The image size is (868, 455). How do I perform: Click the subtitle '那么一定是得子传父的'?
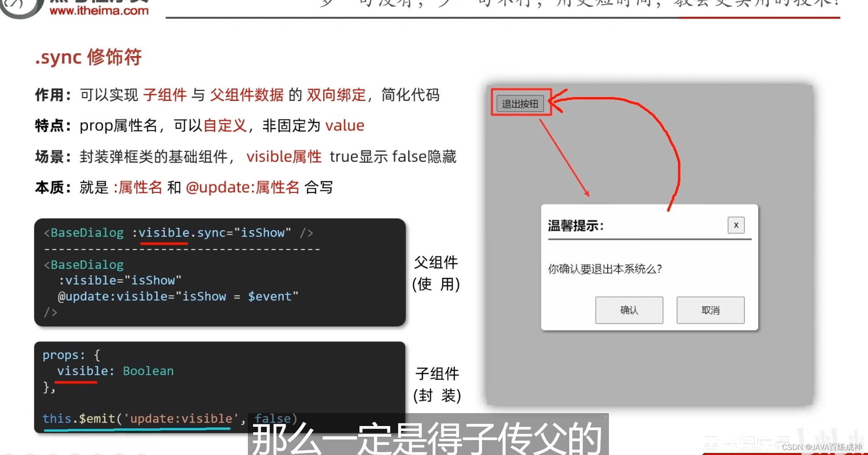click(x=427, y=438)
